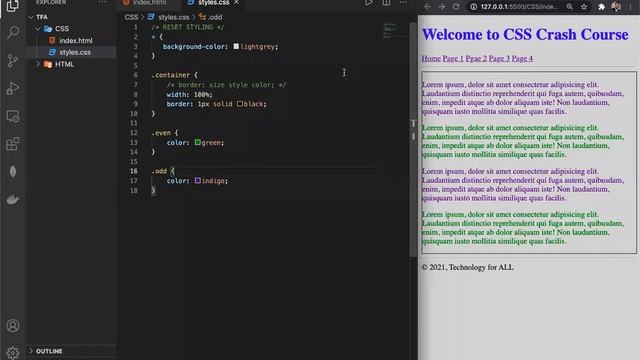Click the '© 2021, Technology for ALL' footer
The height and width of the screenshot is (360, 640).
coord(467,267)
